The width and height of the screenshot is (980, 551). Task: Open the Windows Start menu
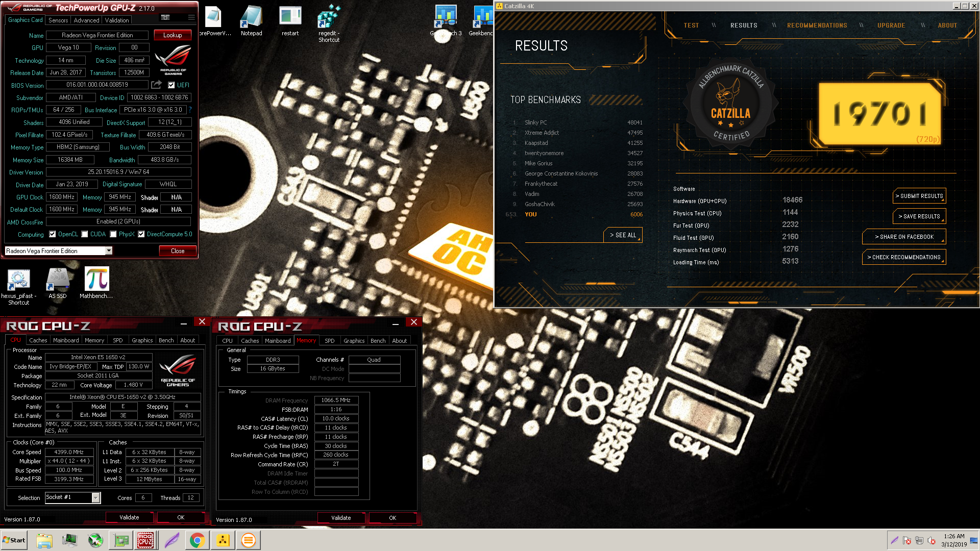14,540
